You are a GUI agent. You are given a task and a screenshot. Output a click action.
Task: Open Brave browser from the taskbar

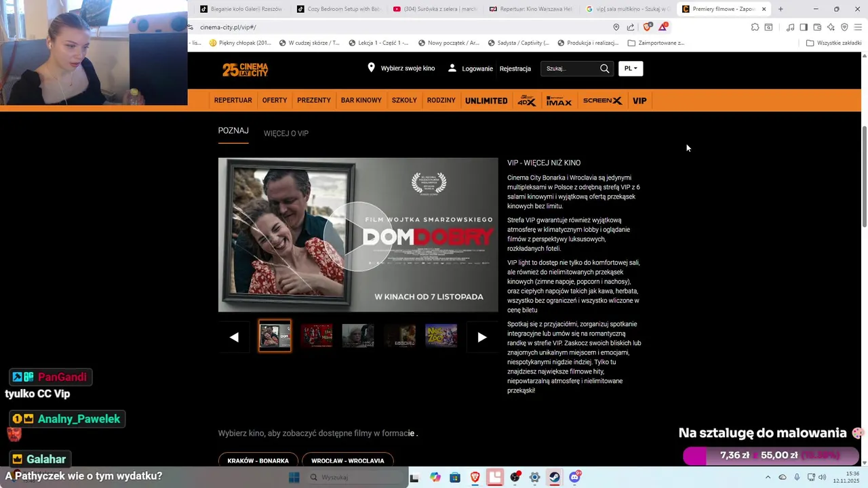pos(475,477)
